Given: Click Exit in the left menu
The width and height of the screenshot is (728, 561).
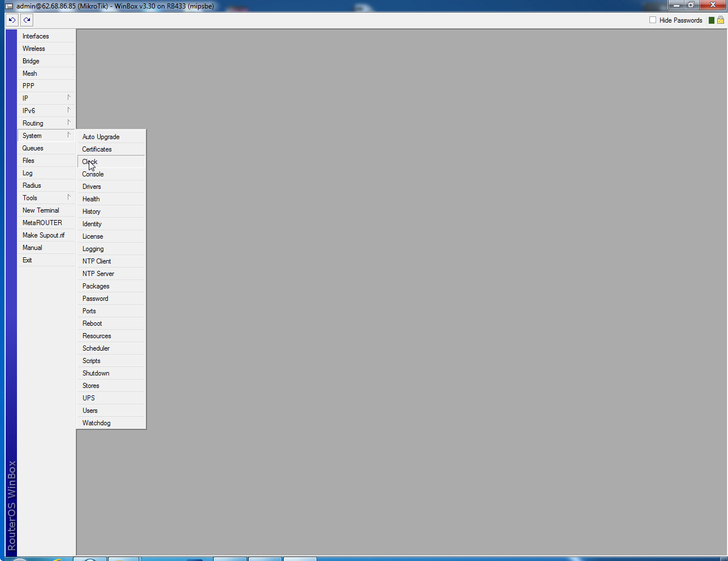Looking at the screenshot, I should click(x=27, y=260).
